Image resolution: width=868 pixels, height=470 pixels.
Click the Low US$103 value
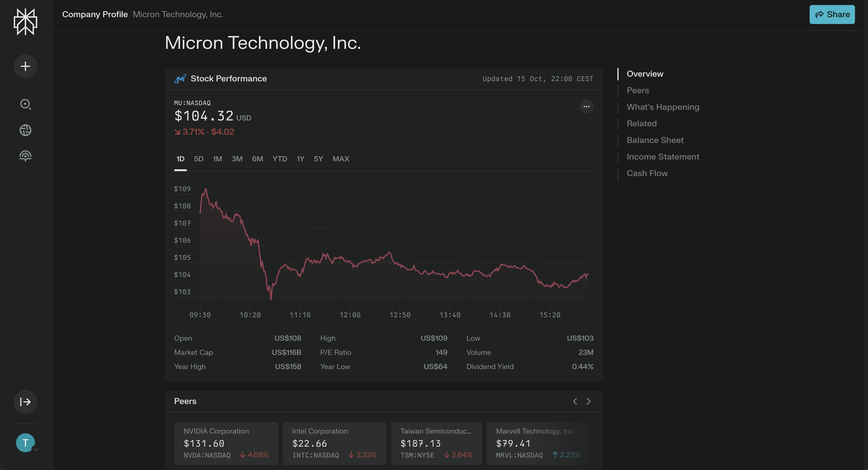(580, 338)
